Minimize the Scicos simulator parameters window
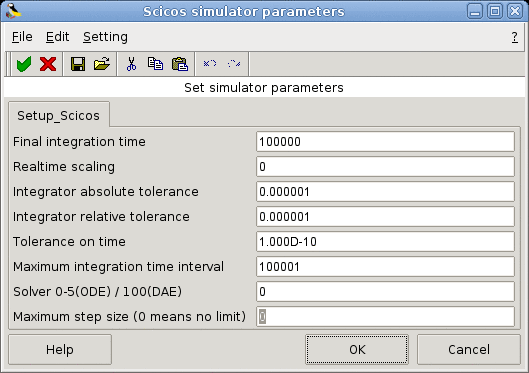Viewport: 529px width, 373px height. click(475, 11)
